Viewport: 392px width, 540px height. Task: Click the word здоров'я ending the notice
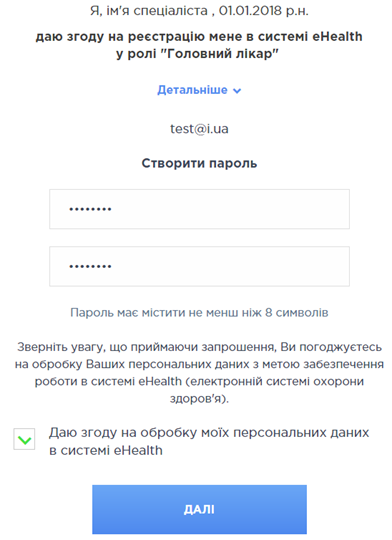coord(199,398)
